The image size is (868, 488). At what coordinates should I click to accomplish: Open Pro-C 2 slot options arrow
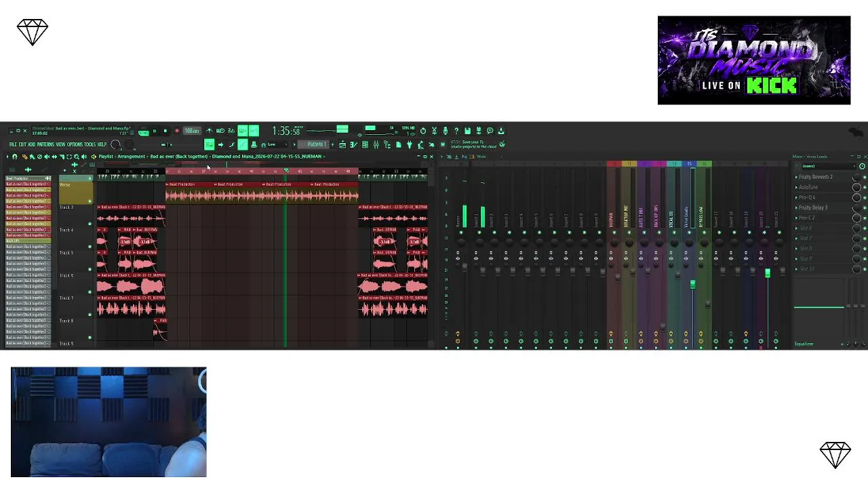coord(797,218)
